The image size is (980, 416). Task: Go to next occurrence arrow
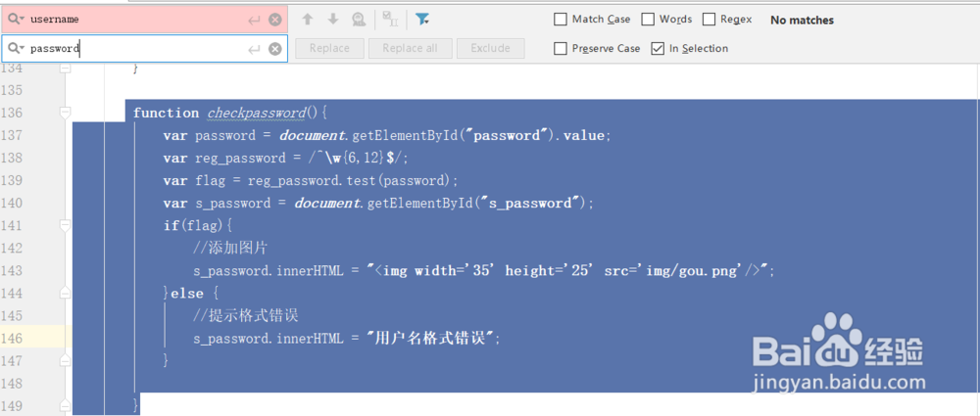point(333,20)
